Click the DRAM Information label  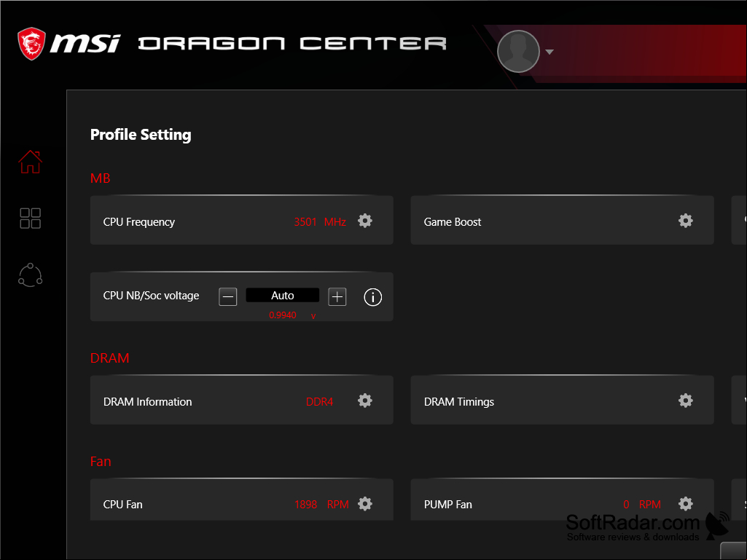point(148,402)
